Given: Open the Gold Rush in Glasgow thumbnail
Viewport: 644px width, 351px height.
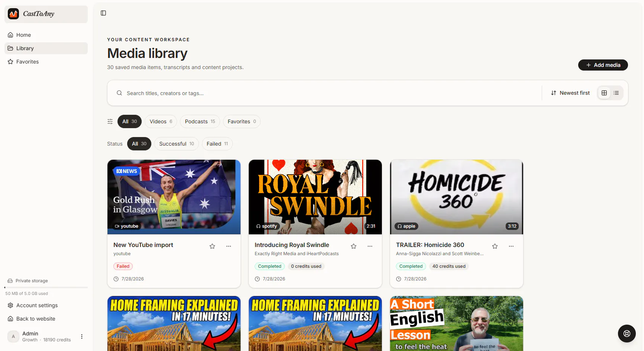Looking at the screenshot, I should (x=174, y=197).
